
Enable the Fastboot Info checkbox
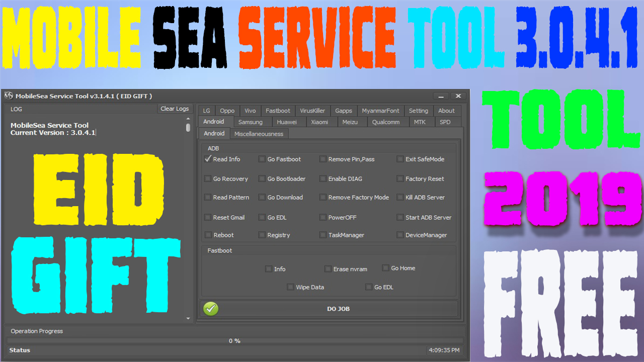pos(269,269)
